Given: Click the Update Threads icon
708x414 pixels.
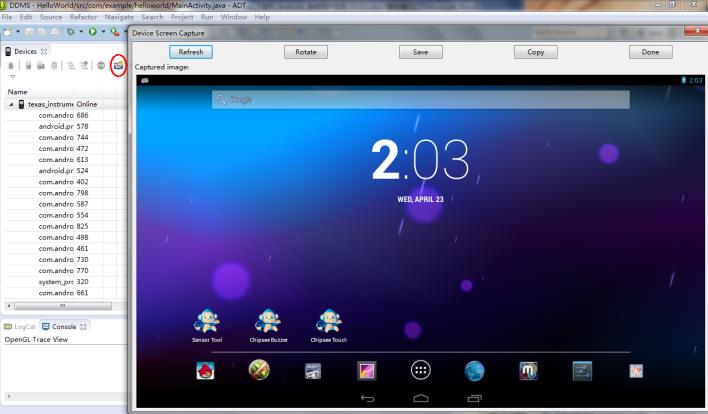Looking at the screenshot, I should pyautogui.click(x=71, y=66).
